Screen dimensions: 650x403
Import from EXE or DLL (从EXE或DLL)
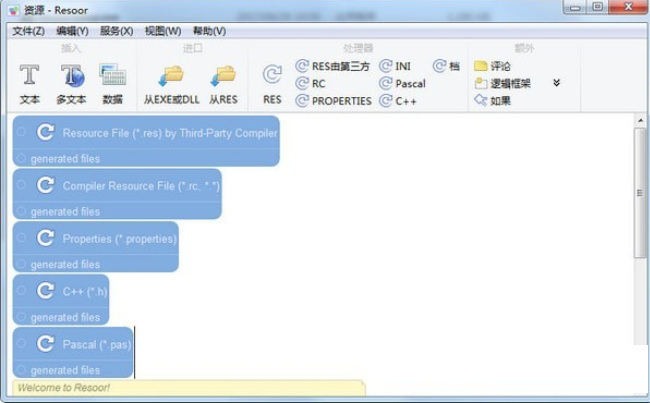172,83
